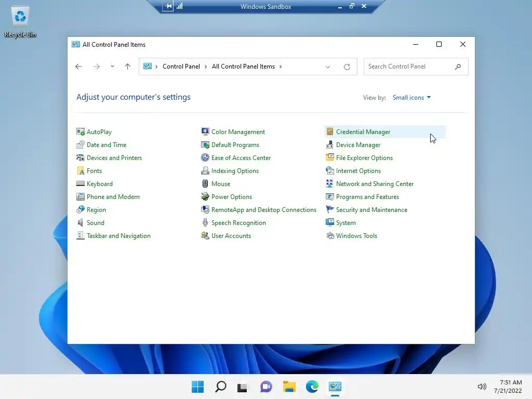Click the volume icon in system tray
The width and height of the screenshot is (532, 399).
pyautogui.click(x=482, y=387)
